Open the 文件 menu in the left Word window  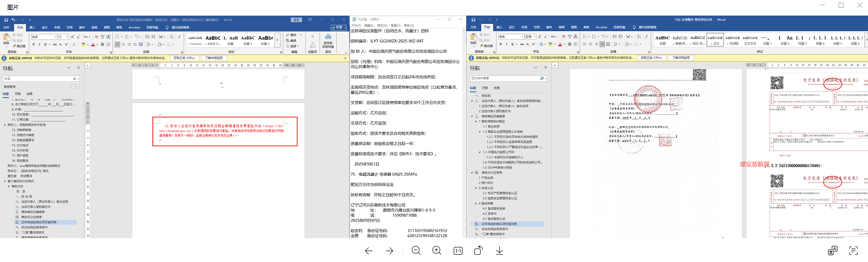point(6,27)
